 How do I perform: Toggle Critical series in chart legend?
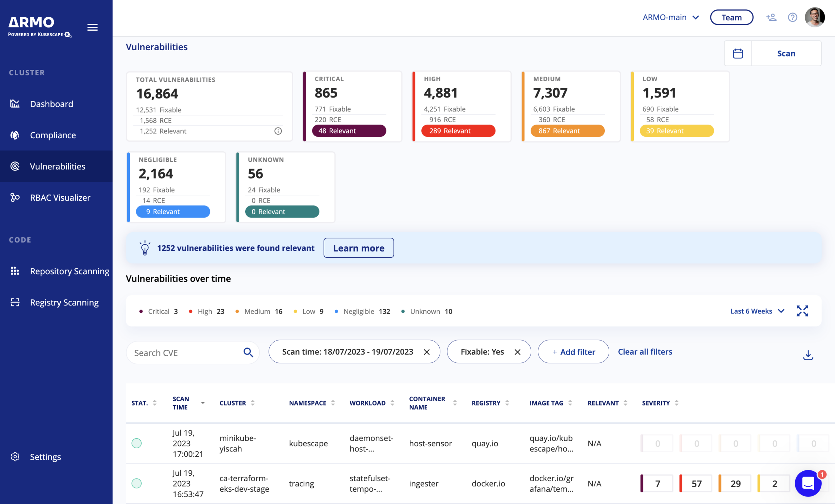158,311
